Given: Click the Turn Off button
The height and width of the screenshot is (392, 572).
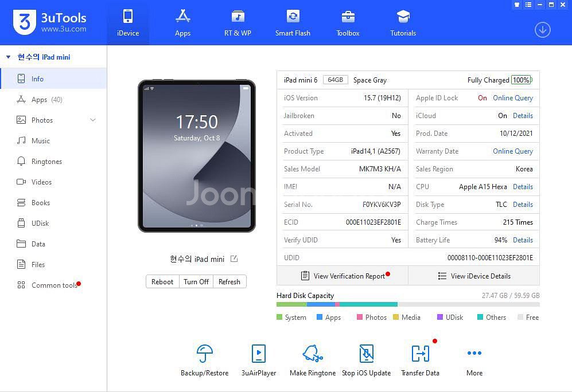Looking at the screenshot, I should [x=196, y=281].
